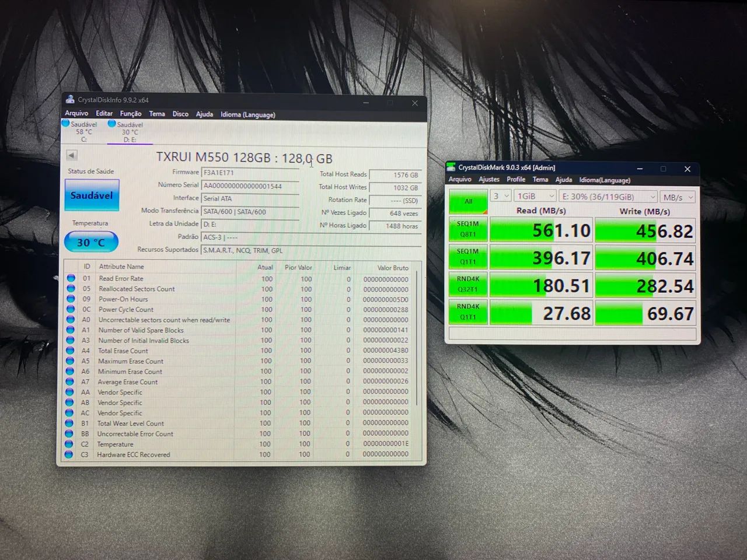The height and width of the screenshot is (560, 747).
Task: Click status icon for Maximum Erase Count row
Action: [x=70, y=361]
